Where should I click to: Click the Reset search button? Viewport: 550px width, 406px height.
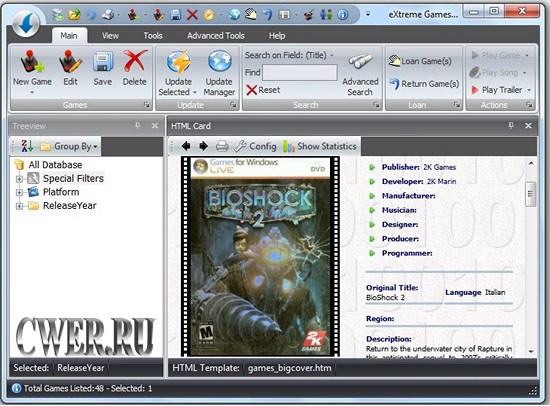(263, 90)
